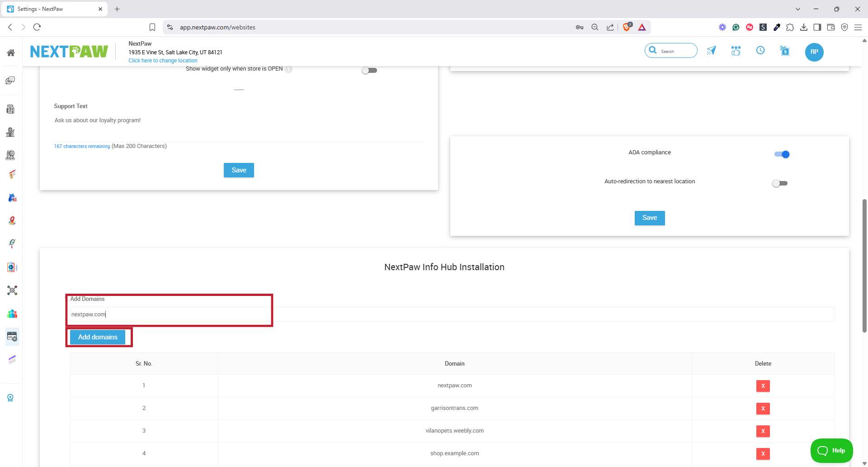
Task: Open the browser downloads icon
Action: click(x=804, y=27)
